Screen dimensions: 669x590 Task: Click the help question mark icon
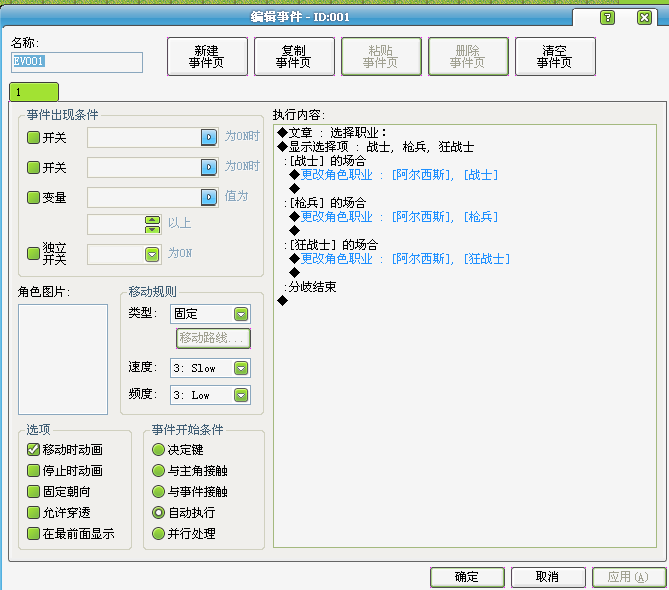(x=607, y=17)
